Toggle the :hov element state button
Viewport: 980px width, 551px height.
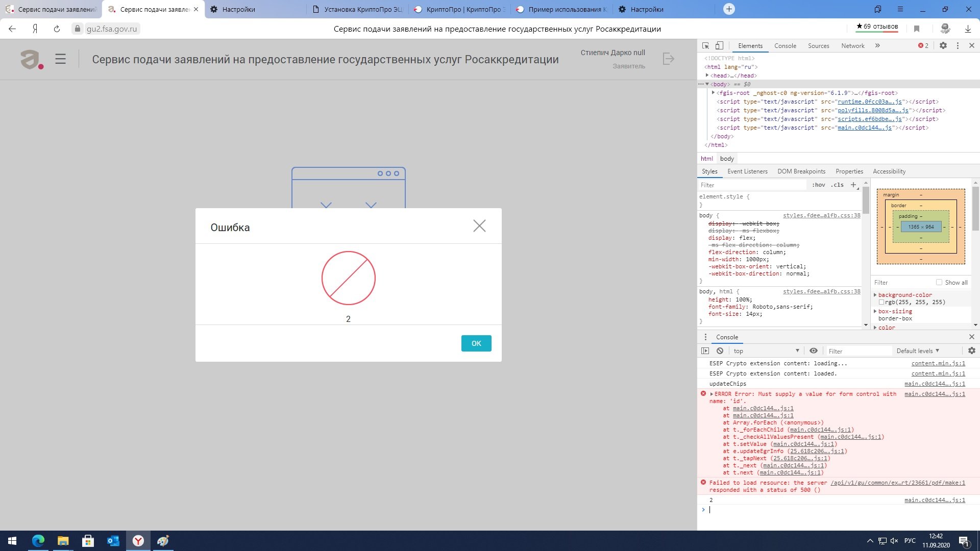tap(818, 185)
